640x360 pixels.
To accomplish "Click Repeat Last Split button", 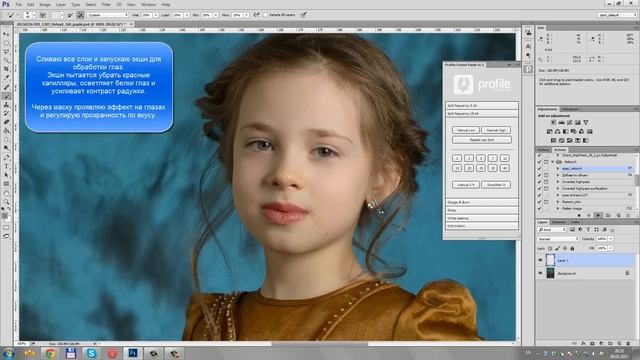I will pos(482,140).
